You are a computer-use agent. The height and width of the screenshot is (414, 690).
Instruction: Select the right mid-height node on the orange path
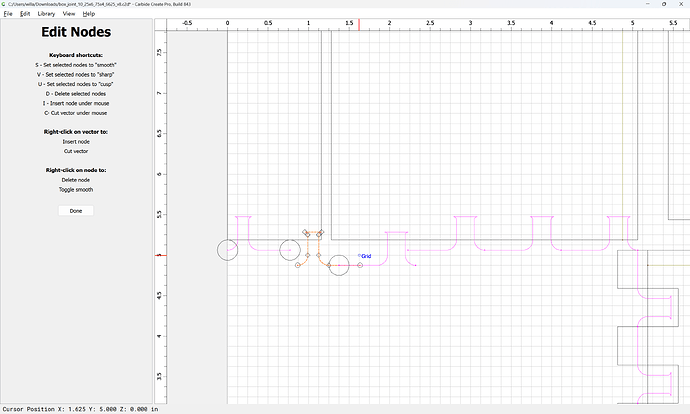pos(319,255)
